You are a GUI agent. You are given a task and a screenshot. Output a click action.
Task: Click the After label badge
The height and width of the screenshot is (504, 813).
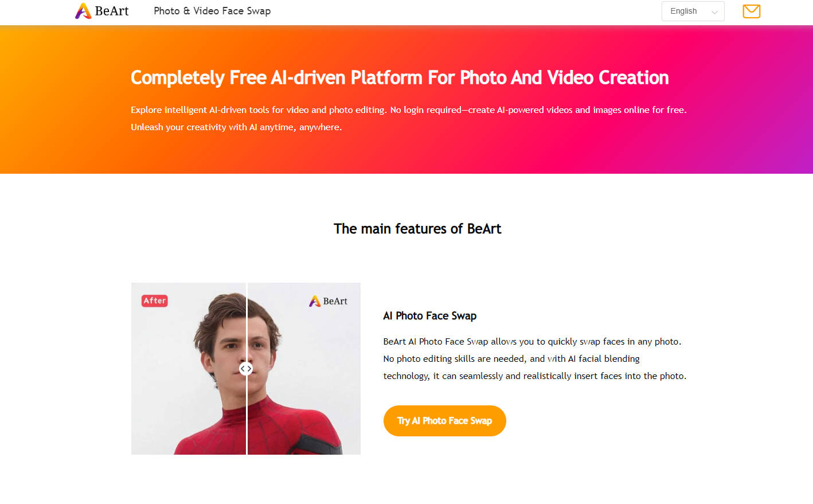[x=154, y=300]
